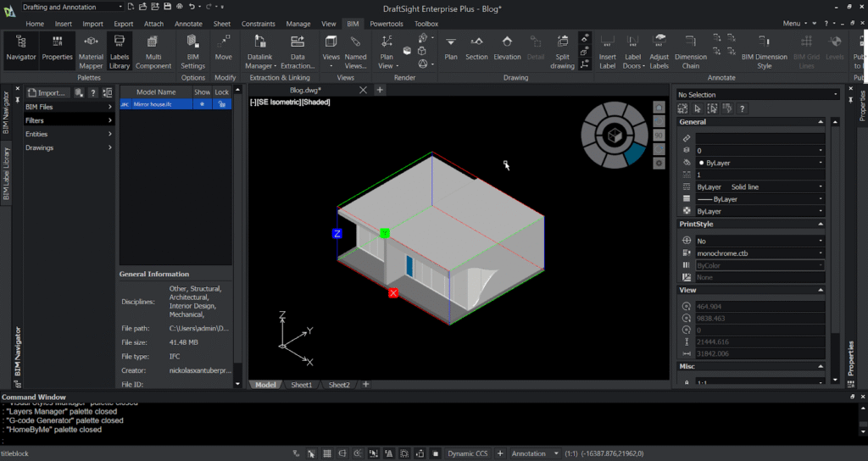Expand the Filters section
Viewport: 868px width, 461px height.
pos(69,120)
